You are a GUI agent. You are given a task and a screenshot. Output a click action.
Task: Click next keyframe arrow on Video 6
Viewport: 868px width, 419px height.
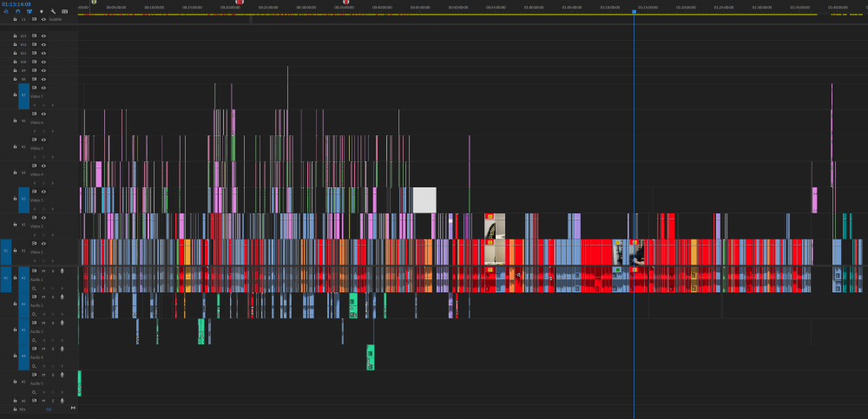tap(52, 130)
